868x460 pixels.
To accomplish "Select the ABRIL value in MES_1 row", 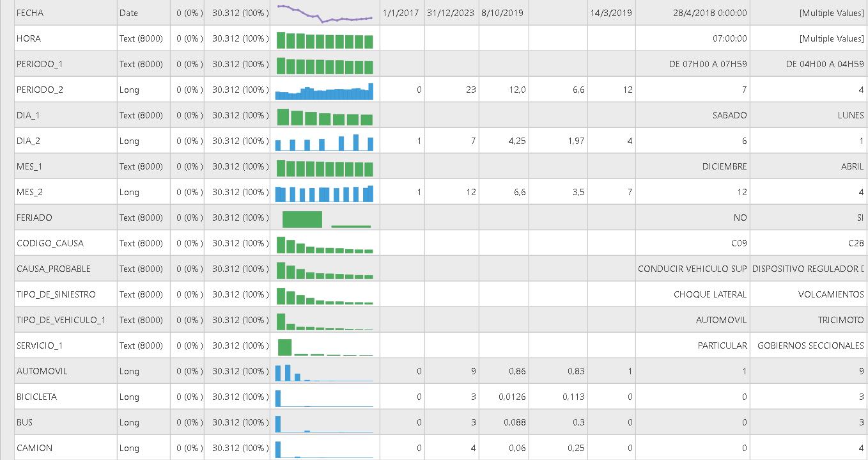I will [853, 166].
